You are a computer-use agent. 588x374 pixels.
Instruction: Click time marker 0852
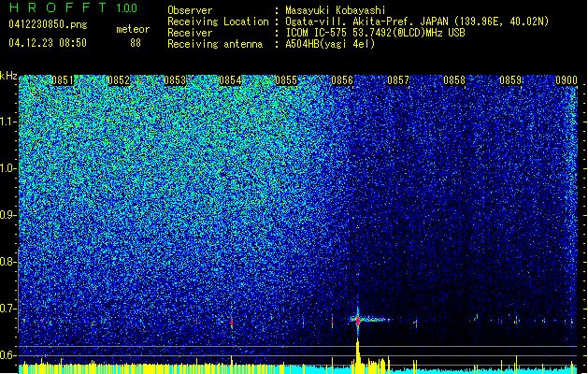tap(119, 80)
